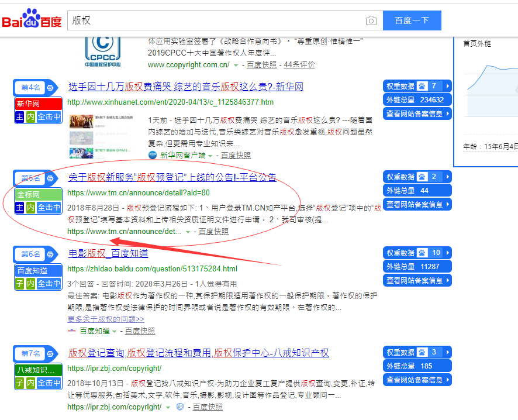Click the 内 badge under 金标网
This screenshot has width=518, height=420.
coord(30,208)
